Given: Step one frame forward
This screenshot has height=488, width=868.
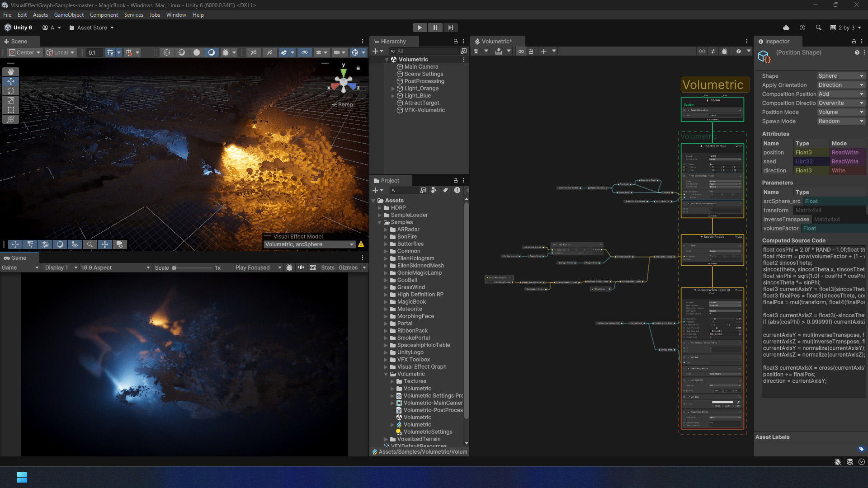Looking at the screenshot, I should click(x=451, y=28).
